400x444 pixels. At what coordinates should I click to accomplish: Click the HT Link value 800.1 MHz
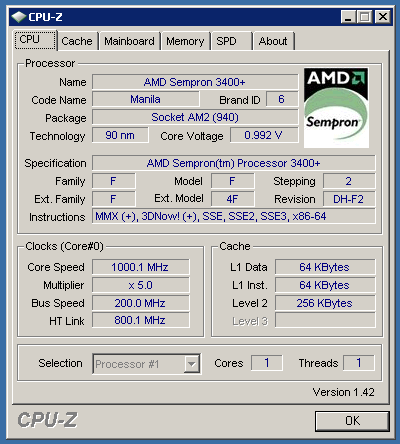click(141, 320)
